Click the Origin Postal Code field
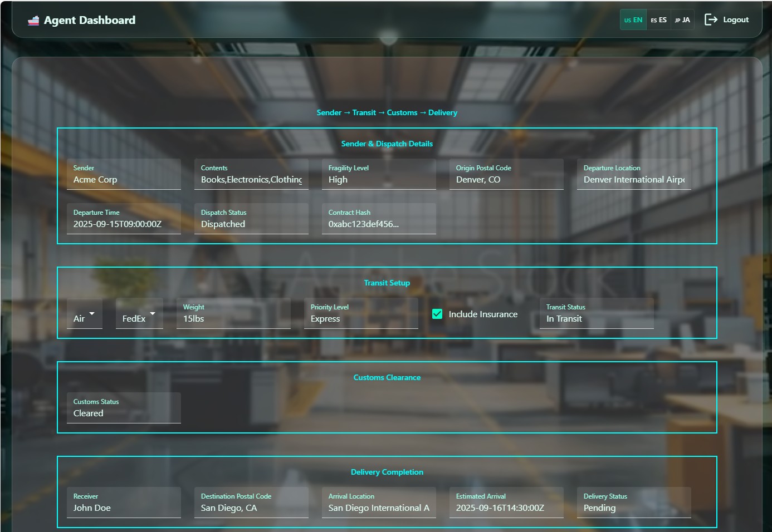Viewport: 772px width, 532px height. (x=506, y=179)
